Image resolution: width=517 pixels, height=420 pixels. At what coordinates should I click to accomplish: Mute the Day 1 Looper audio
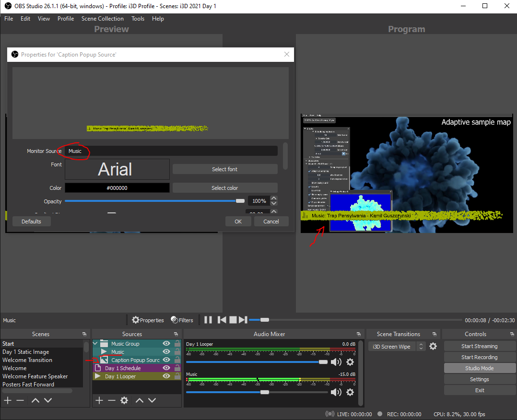(336, 362)
